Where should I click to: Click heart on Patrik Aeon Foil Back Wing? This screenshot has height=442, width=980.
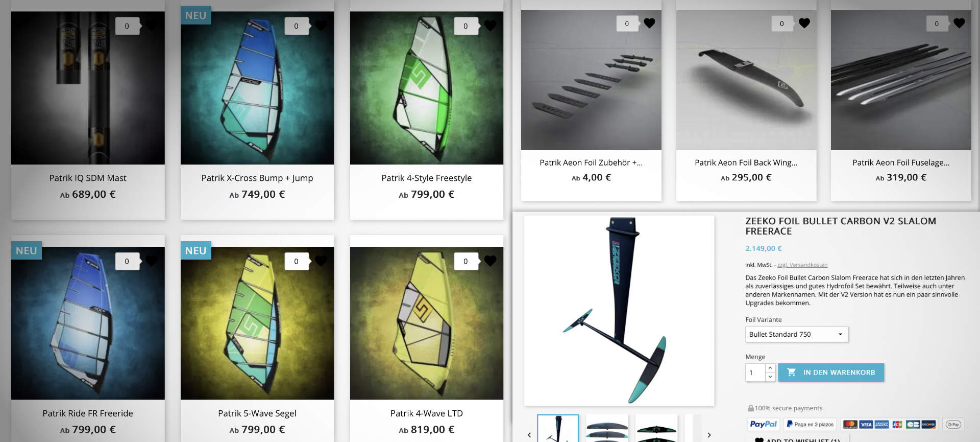click(x=804, y=23)
